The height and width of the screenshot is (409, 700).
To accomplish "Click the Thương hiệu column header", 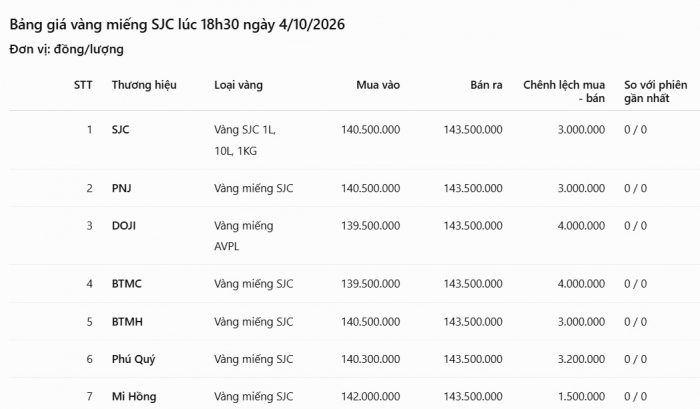I will [144, 85].
